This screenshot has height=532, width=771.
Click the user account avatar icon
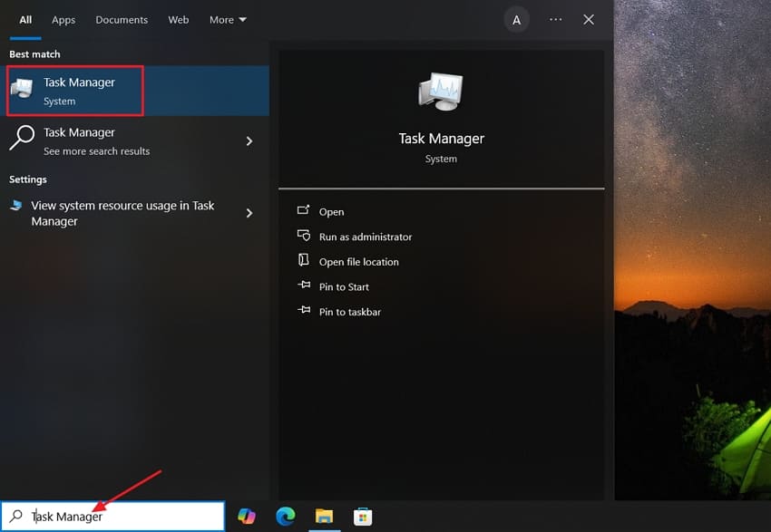click(x=516, y=19)
